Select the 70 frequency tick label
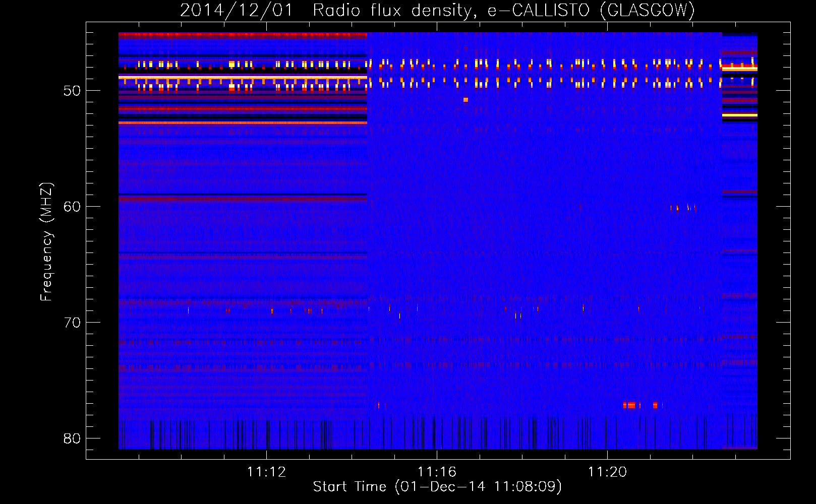Image resolution: width=816 pixels, height=504 pixels. click(72, 323)
